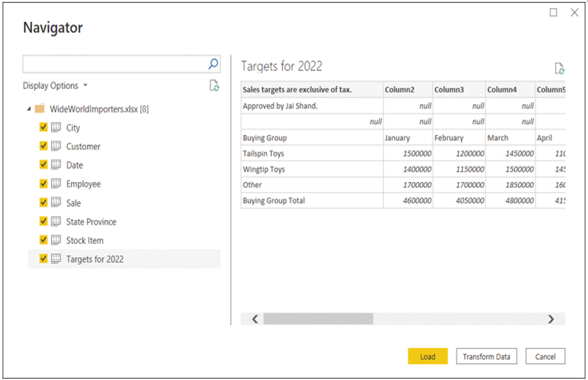Image resolution: width=588 pixels, height=380 pixels.
Task: Select the City table label
Action: coord(73,128)
